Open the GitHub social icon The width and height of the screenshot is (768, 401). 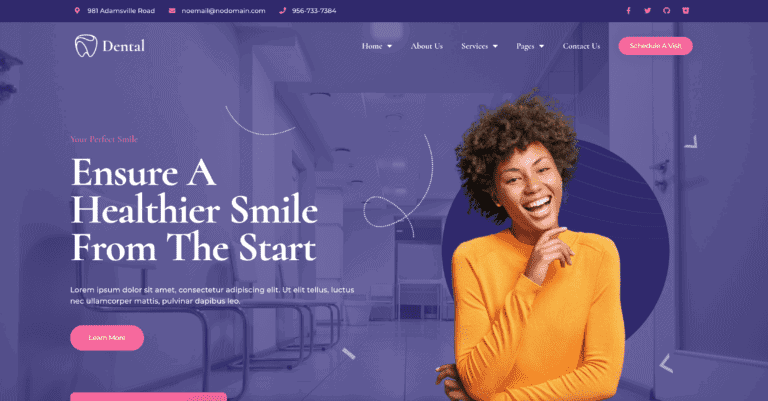[x=667, y=11]
